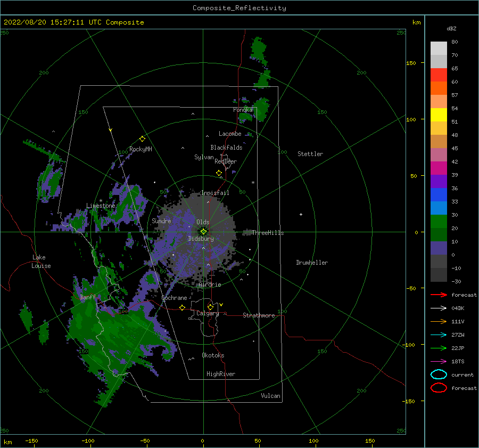479x448 pixels.
Task: Click the Sundre label
Action: pos(161,221)
